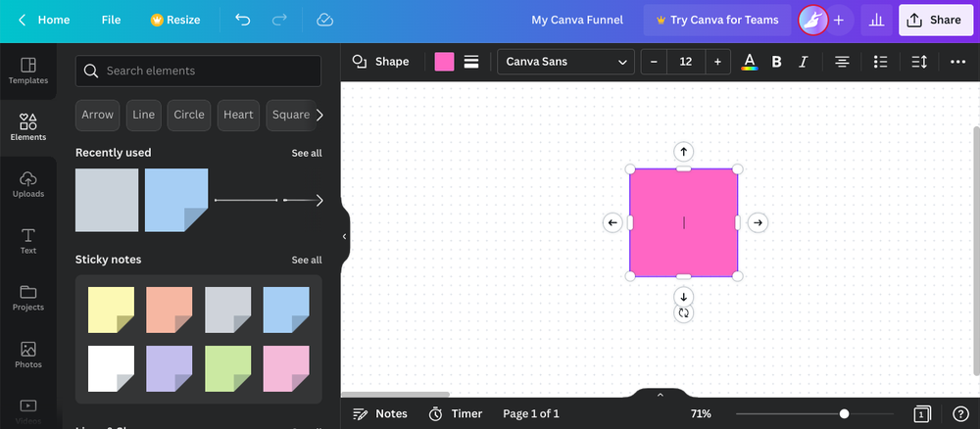Collapse the side panel handle
This screenshot has height=429, width=980.
point(344,236)
